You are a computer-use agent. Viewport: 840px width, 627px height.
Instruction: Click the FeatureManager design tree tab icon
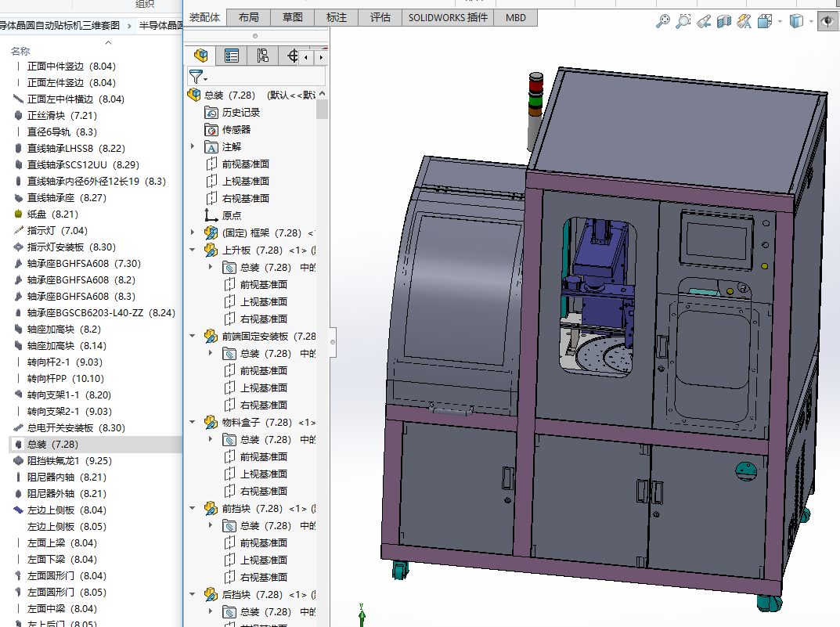pyautogui.click(x=201, y=56)
